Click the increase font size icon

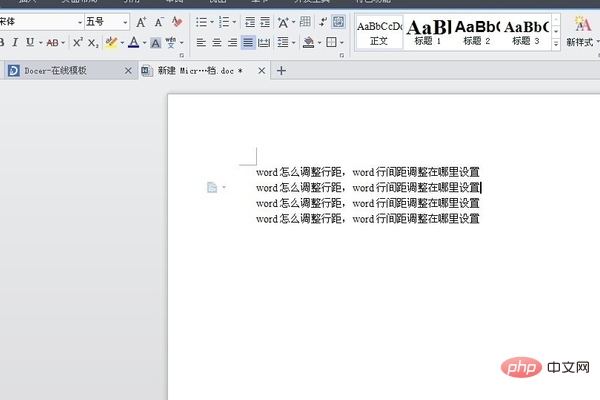click(x=141, y=21)
